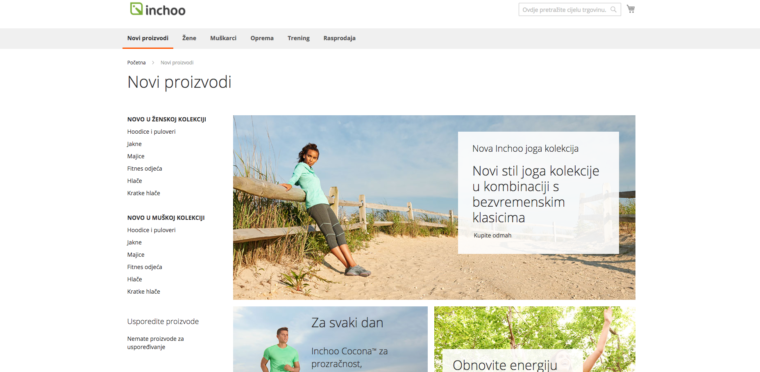Open the Muškarci menu
Image resolution: width=760 pixels, height=372 pixels.
coord(223,38)
